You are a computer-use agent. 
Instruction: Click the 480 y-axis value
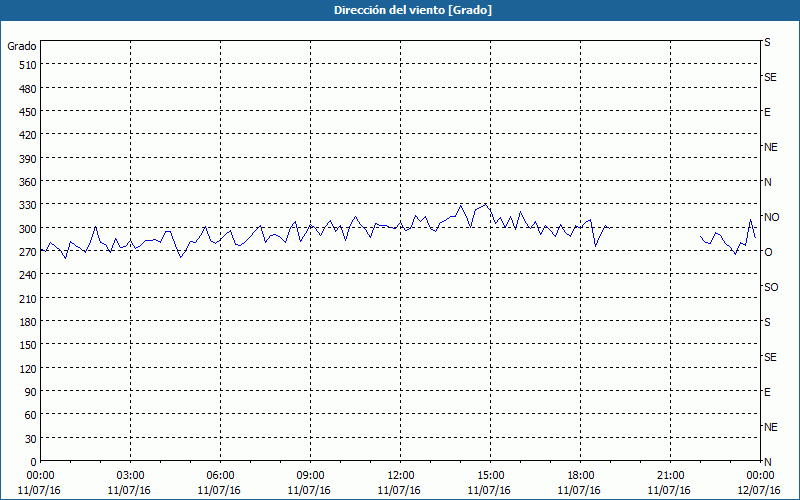pyautogui.click(x=29, y=89)
